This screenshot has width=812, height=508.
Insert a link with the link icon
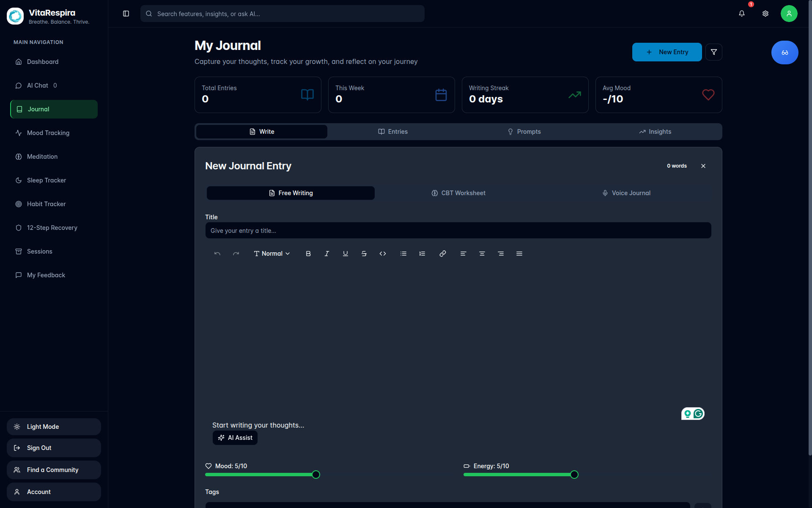coord(442,254)
